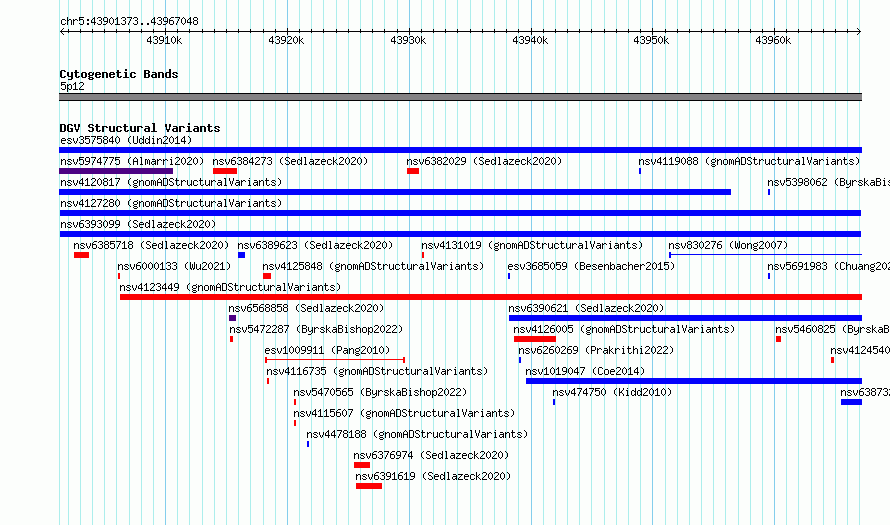Select the blue bar under nsv6393099
The image size is (890, 525).
click(460, 234)
